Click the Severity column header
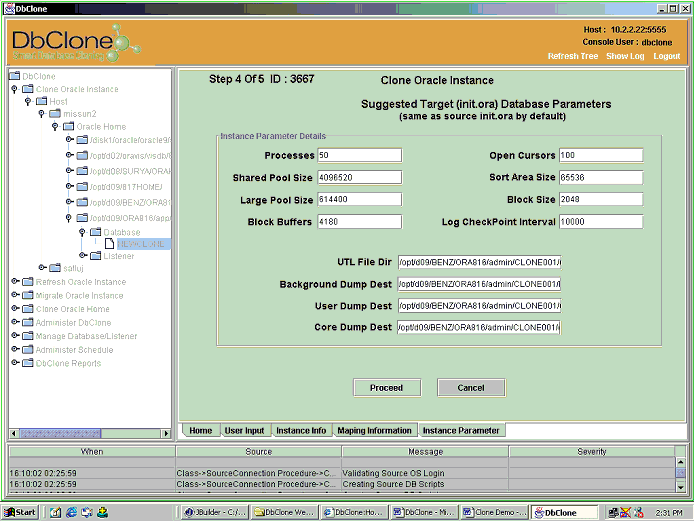This screenshot has height=521, width=694. coord(592,452)
